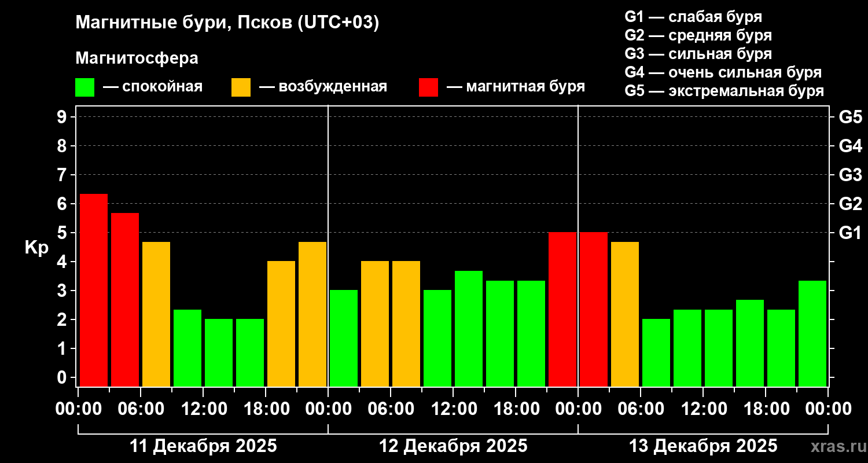Click the G1 label on the right axis
This screenshot has height=463, width=868.
pyautogui.click(x=850, y=233)
